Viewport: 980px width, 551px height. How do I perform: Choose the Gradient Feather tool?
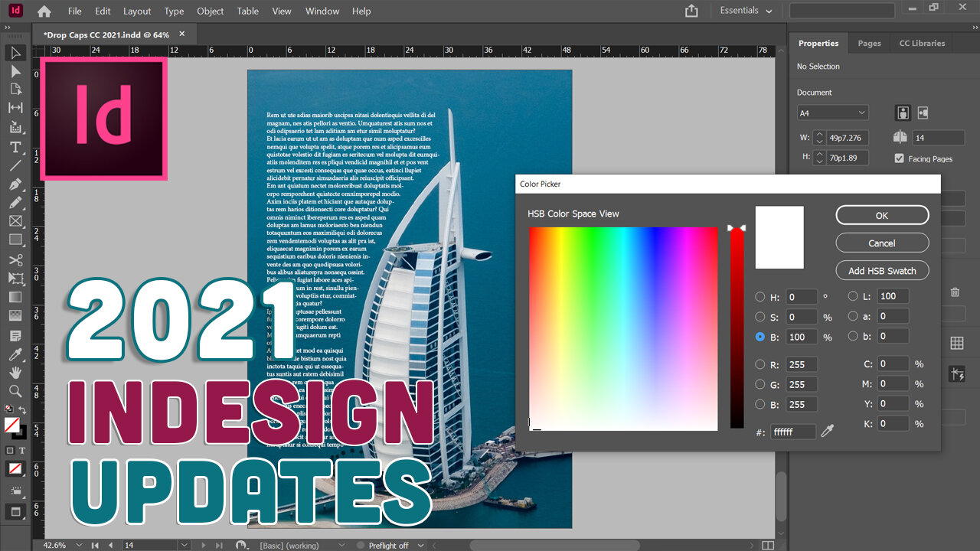pyautogui.click(x=15, y=315)
